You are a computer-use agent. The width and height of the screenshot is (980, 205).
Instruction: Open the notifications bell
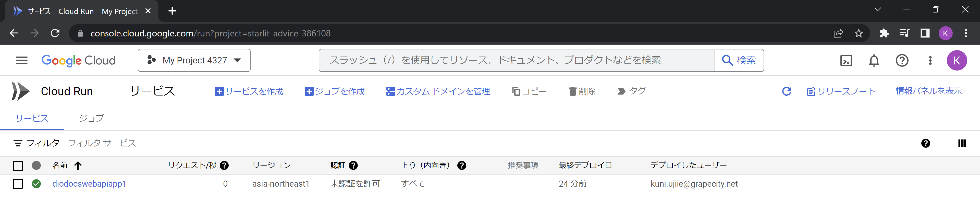(874, 60)
